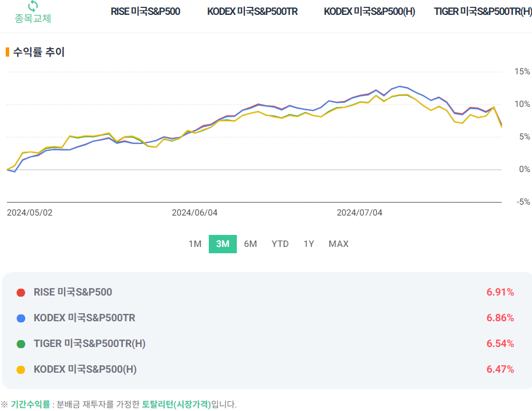This screenshot has height=411, width=532.
Task: Click 토탈리턴(시장가격) footnote term
Action: point(176,404)
